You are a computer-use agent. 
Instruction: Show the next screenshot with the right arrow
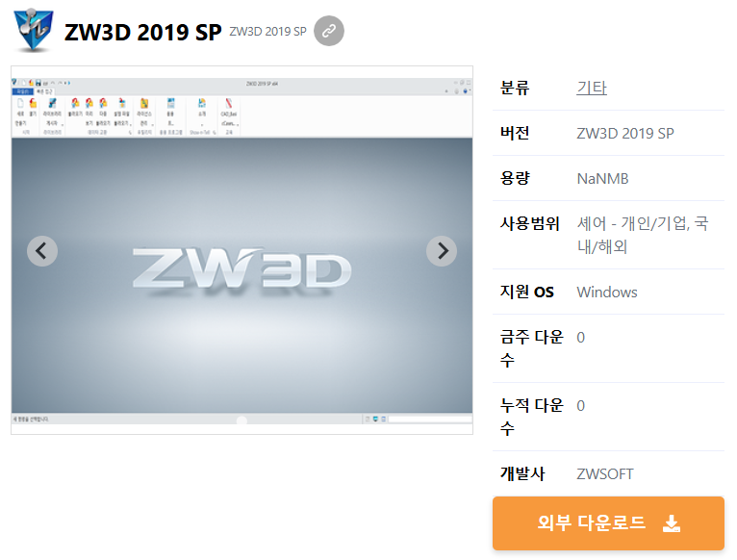pos(442,250)
